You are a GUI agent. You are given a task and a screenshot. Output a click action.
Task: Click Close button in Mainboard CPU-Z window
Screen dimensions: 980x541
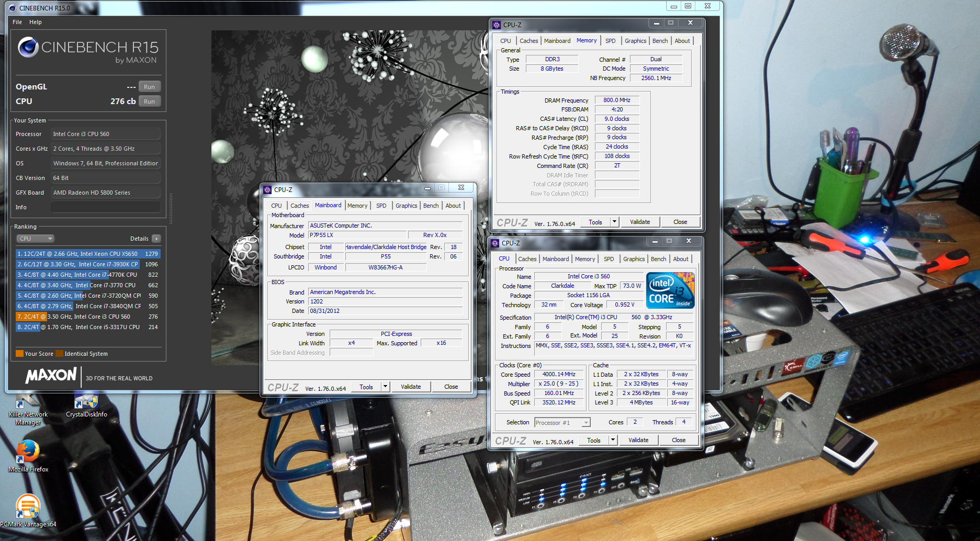point(451,387)
